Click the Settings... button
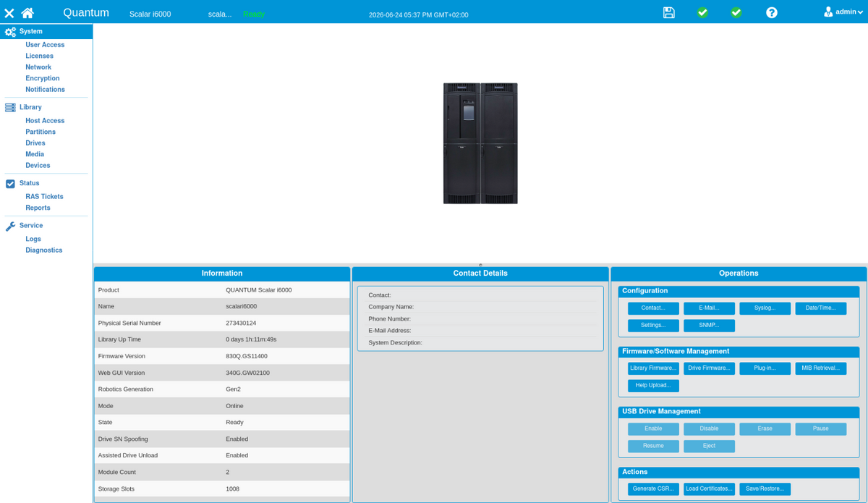 [x=653, y=326]
